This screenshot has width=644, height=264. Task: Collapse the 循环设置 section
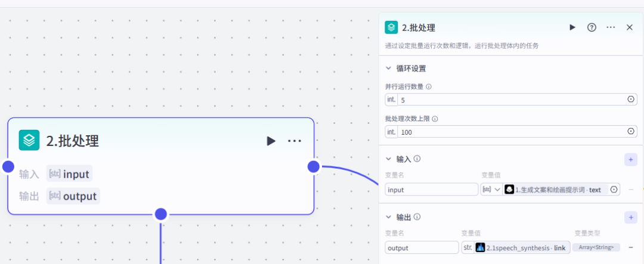click(x=389, y=69)
